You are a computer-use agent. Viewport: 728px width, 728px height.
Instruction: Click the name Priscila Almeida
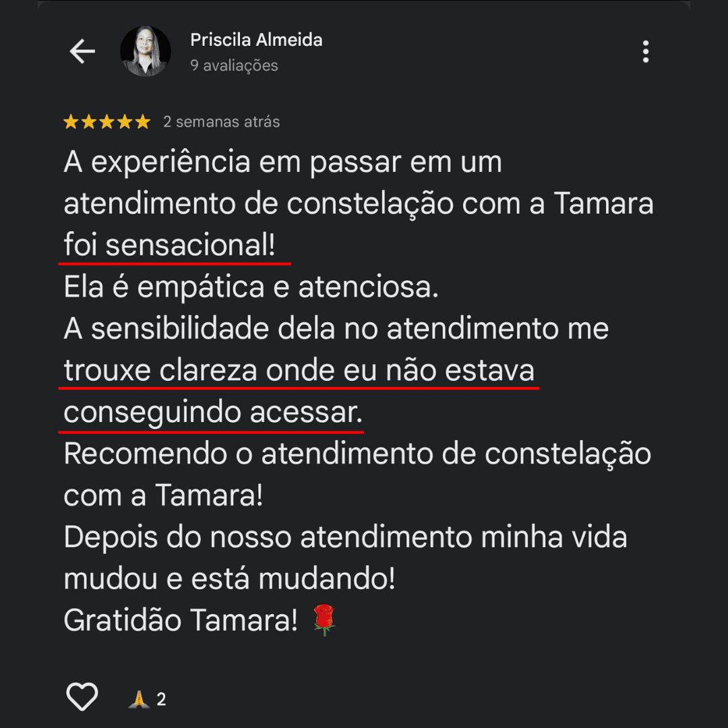pyautogui.click(x=255, y=40)
